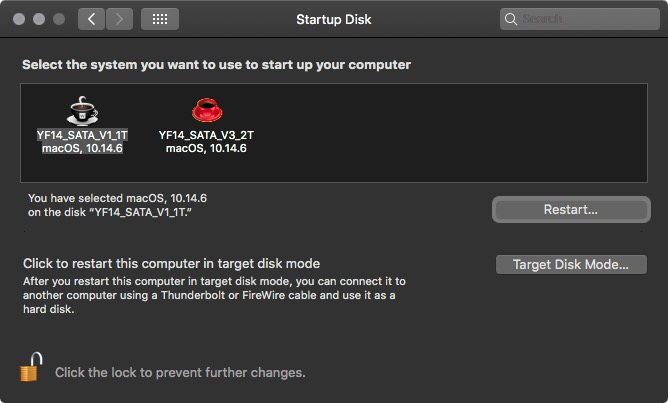Close the Startup Disk window

20,19
